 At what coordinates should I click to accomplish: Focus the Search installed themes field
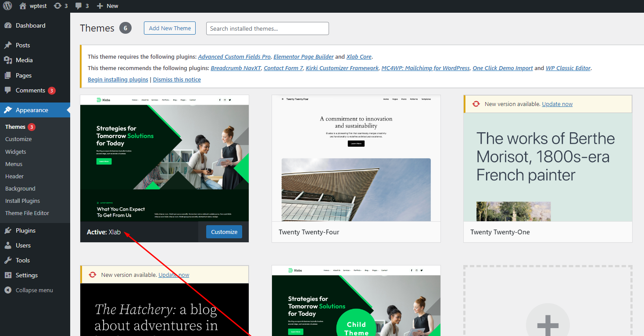[267, 28]
